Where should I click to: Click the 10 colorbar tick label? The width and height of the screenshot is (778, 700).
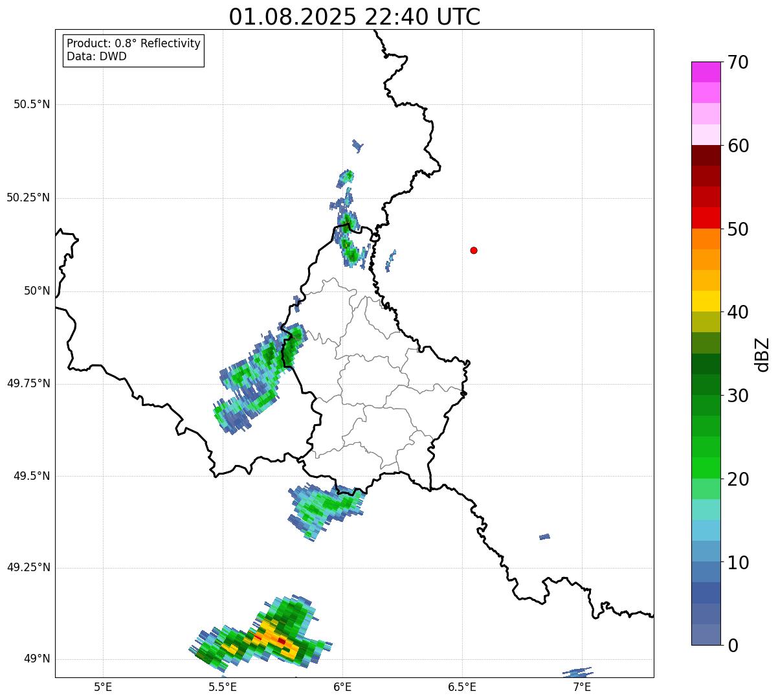point(738,562)
